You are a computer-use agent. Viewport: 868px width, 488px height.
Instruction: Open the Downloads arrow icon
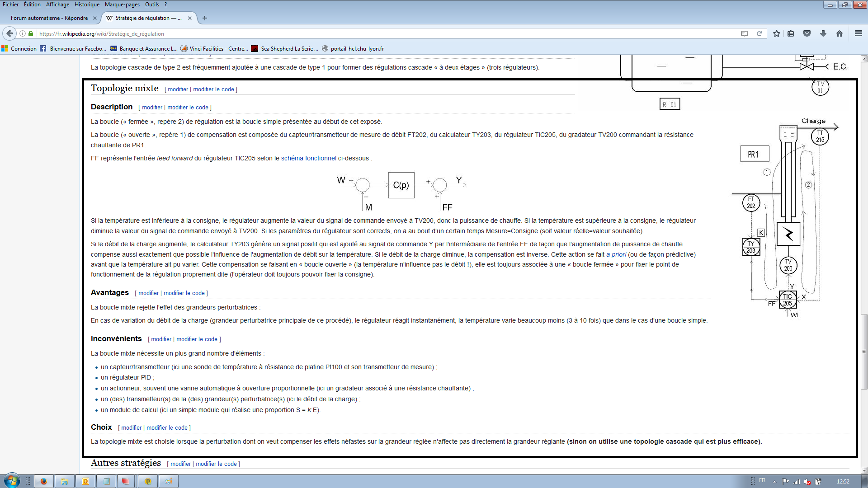(x=823, y=33)
